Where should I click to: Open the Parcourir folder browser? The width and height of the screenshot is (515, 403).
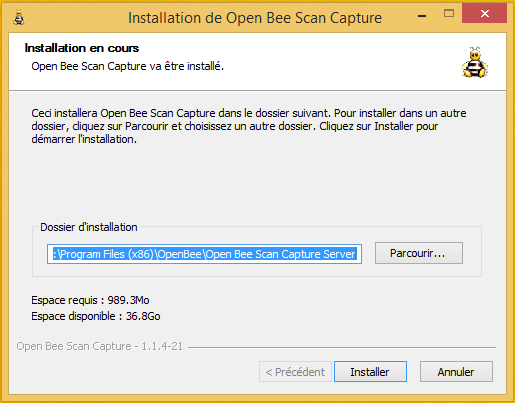tap(419, 253)
